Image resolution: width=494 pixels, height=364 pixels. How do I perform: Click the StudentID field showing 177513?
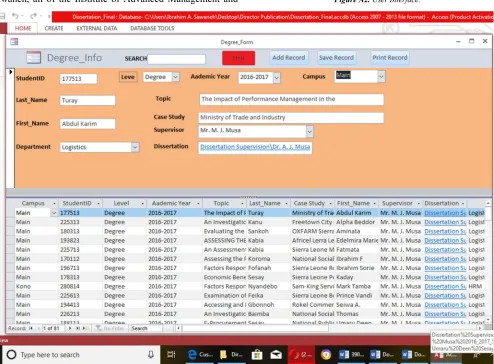click(78, 79)
